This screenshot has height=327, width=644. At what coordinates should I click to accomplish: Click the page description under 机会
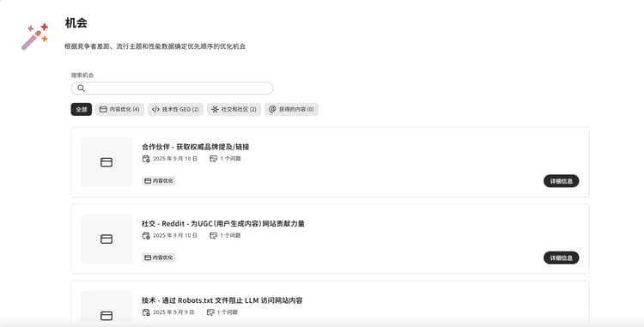[x=155, y=46]
